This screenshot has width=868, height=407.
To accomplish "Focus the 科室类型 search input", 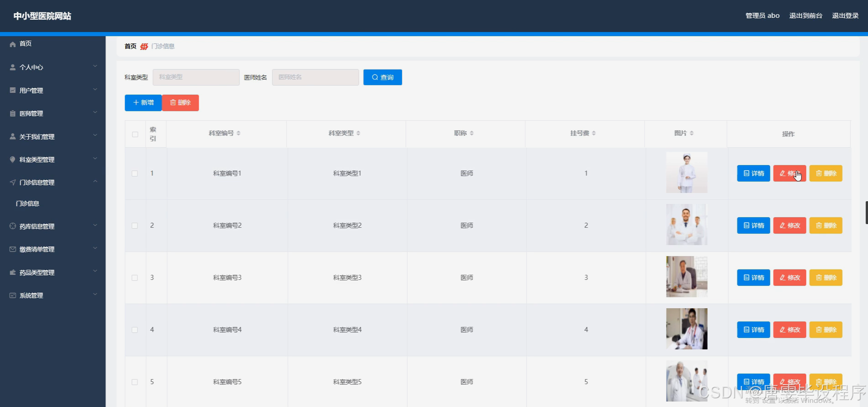I will [x=196, y=77].
